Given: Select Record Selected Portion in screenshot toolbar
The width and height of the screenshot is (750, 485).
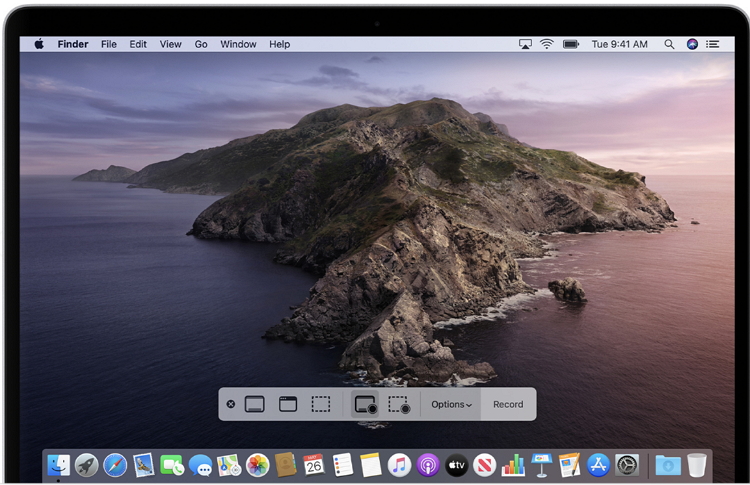Looking at the screenshot, I should click(x=399, y=404).
